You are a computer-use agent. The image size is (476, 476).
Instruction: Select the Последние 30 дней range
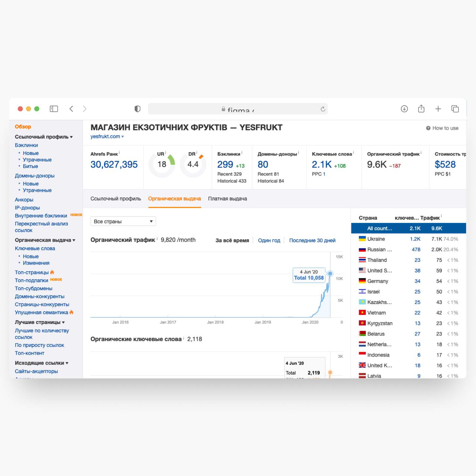(312, 240)
